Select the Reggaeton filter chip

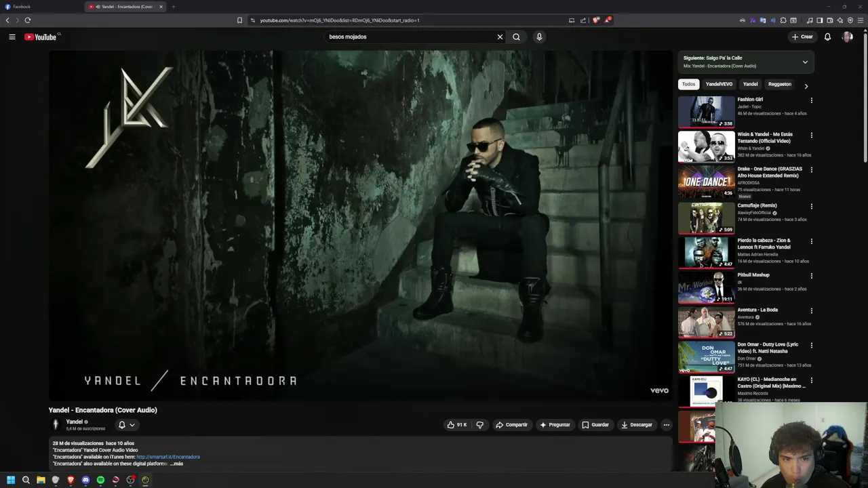coord(779,84)
